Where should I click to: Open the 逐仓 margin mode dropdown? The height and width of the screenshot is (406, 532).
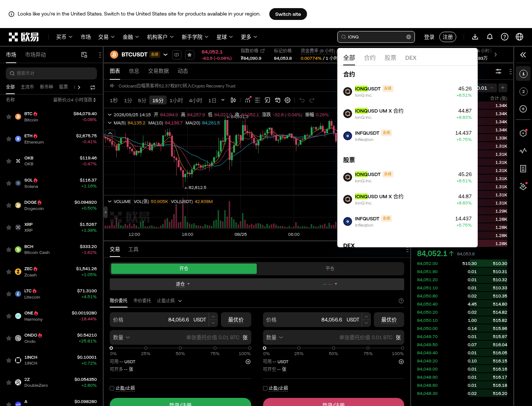pyautogui.click(x=183, y=284)
